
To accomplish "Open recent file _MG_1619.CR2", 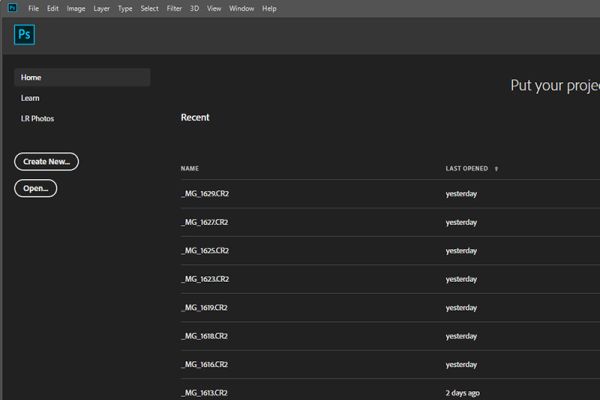I will 204,308.
